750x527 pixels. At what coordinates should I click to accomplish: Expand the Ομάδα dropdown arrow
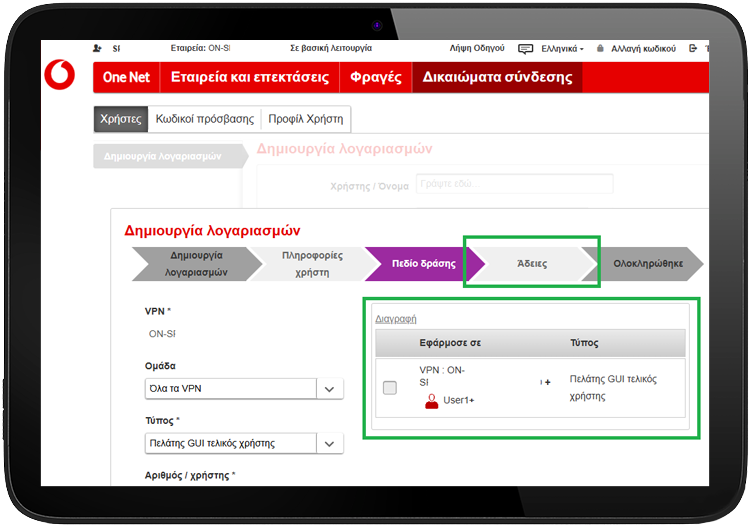click(330, 389)
